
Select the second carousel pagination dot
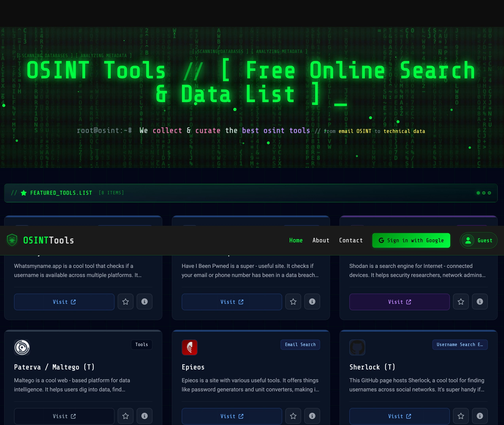[483, 193]
